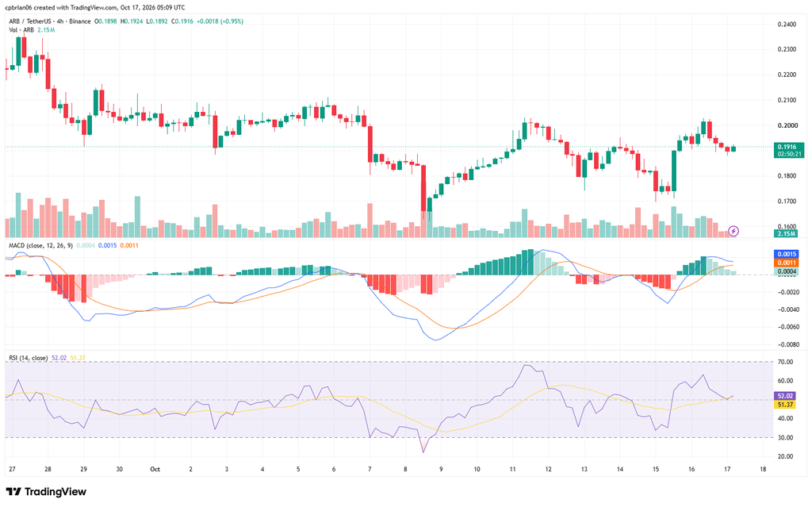Click the 60.00 RSI axis label
This screenshot has height=507, width=812.
785,381
